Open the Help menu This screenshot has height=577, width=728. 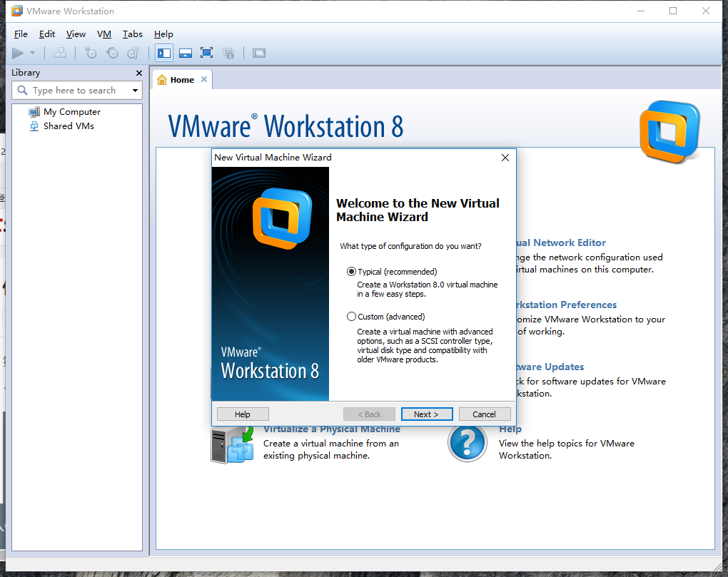163,34
